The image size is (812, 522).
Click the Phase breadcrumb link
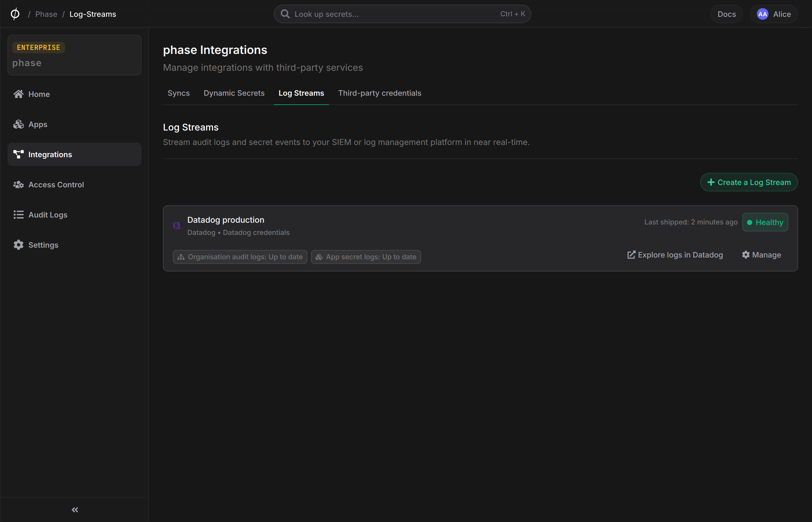tap(46, 14)
